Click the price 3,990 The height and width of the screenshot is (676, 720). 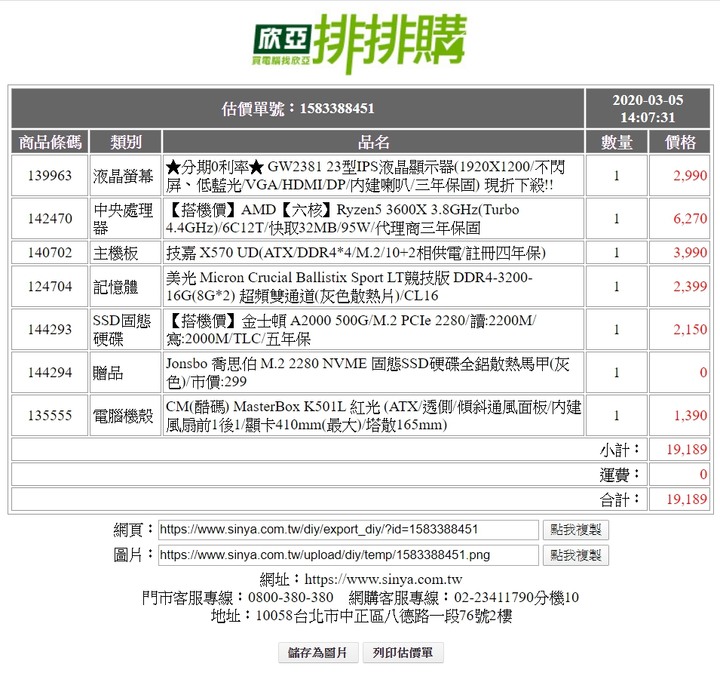690,253
